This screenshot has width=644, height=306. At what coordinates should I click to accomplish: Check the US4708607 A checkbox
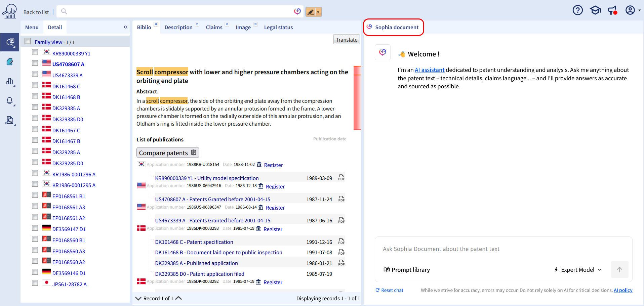(x=35, y=63)
